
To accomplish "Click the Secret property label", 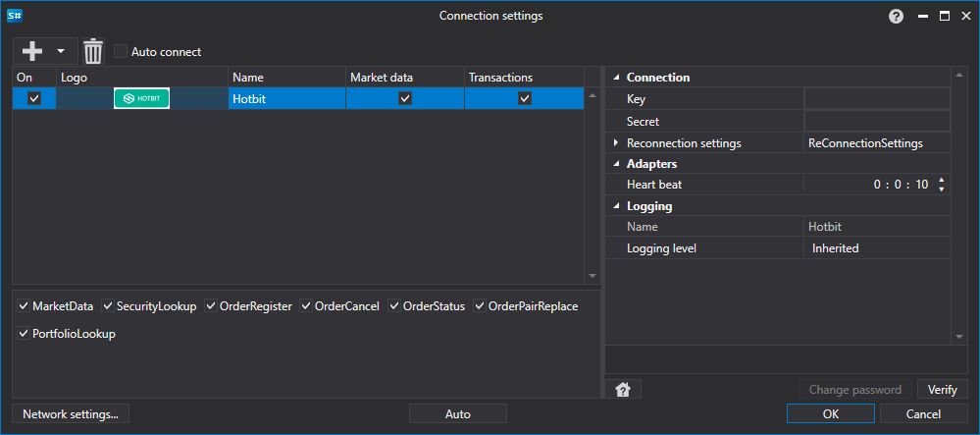I will click(643, 122).
